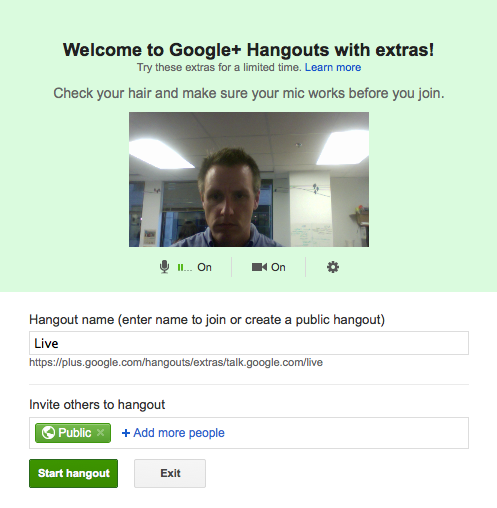This screenshot has width=497, height=508.
Task: Toggle the microphone On label
Action: 204,267
